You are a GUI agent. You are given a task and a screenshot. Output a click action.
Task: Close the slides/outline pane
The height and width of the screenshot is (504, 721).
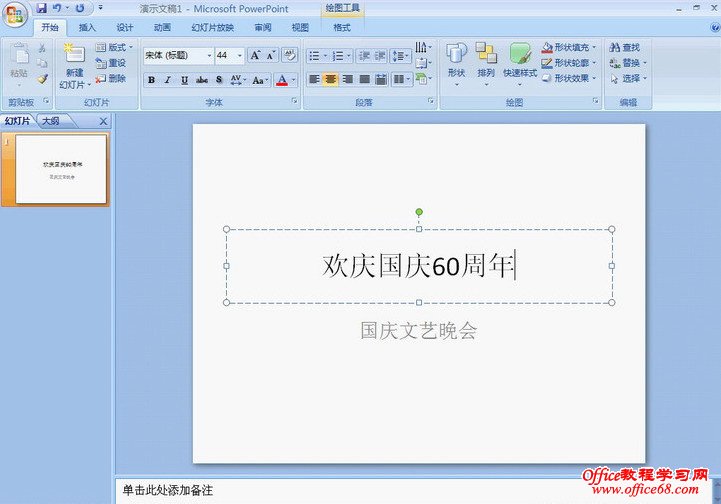(103, 121)
